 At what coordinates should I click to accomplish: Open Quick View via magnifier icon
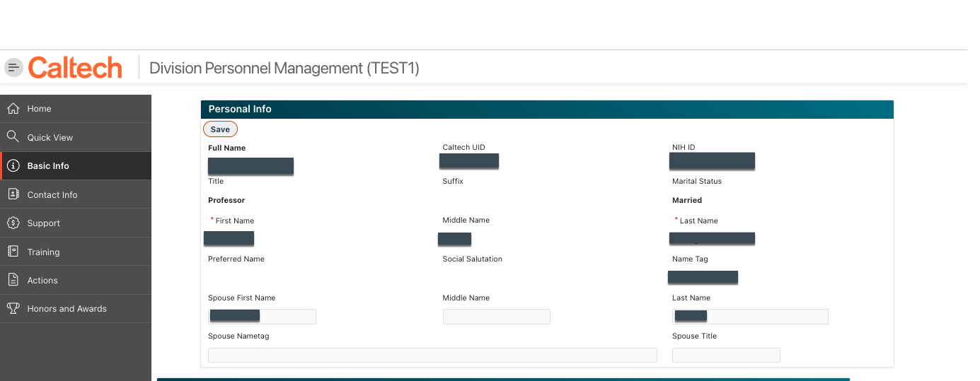13,137
